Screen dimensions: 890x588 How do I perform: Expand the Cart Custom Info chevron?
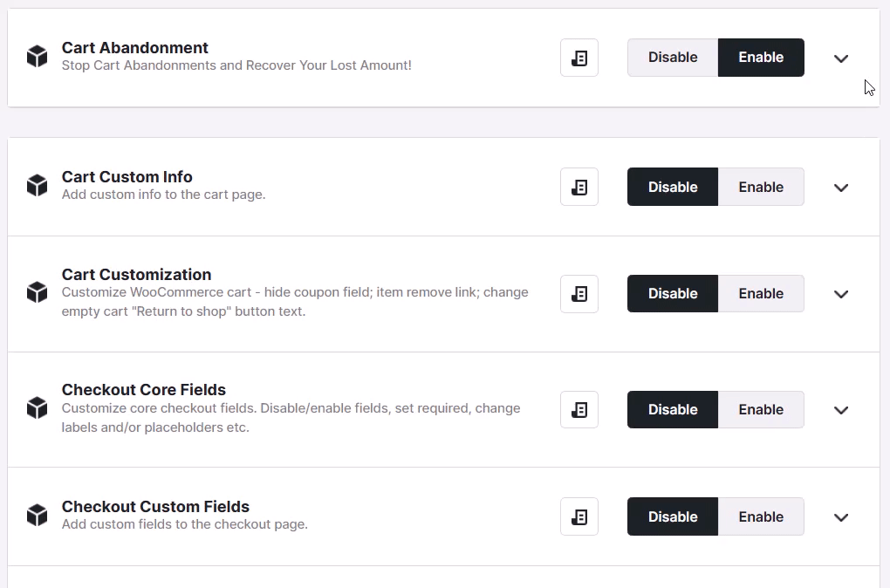coord(841,188)
